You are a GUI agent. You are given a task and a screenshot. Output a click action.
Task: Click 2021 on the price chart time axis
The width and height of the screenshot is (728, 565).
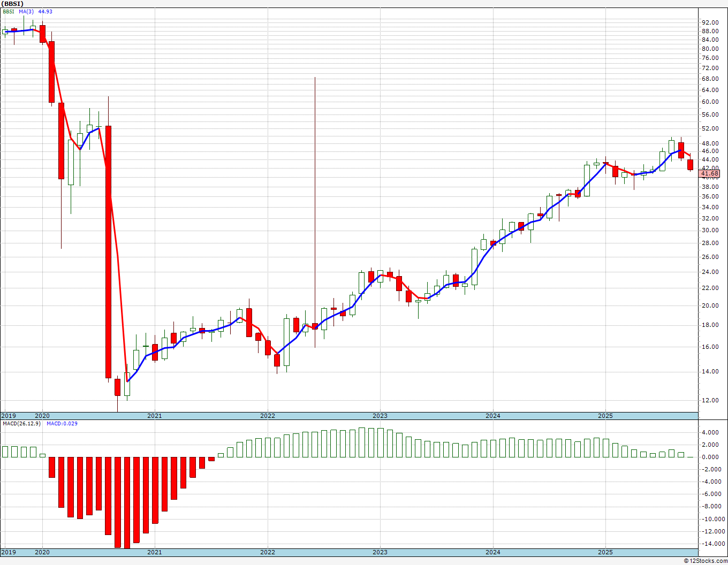(154, 416)
